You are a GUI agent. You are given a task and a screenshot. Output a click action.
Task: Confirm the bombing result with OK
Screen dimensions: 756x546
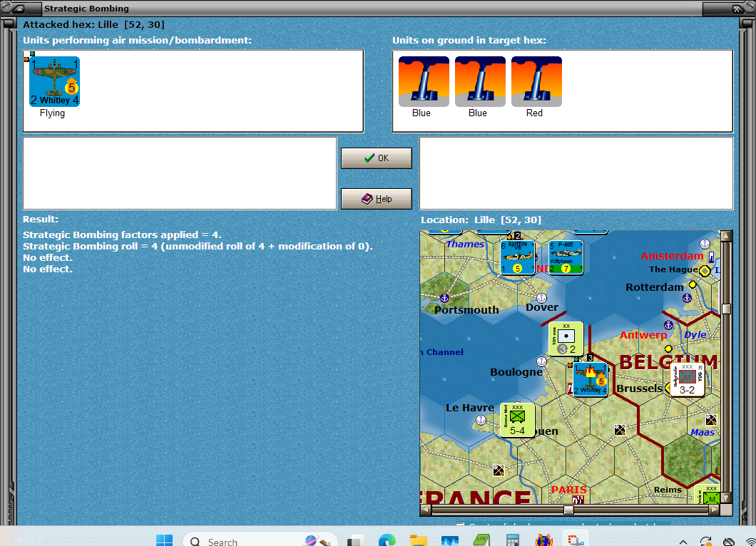click(x=376, y=158)
